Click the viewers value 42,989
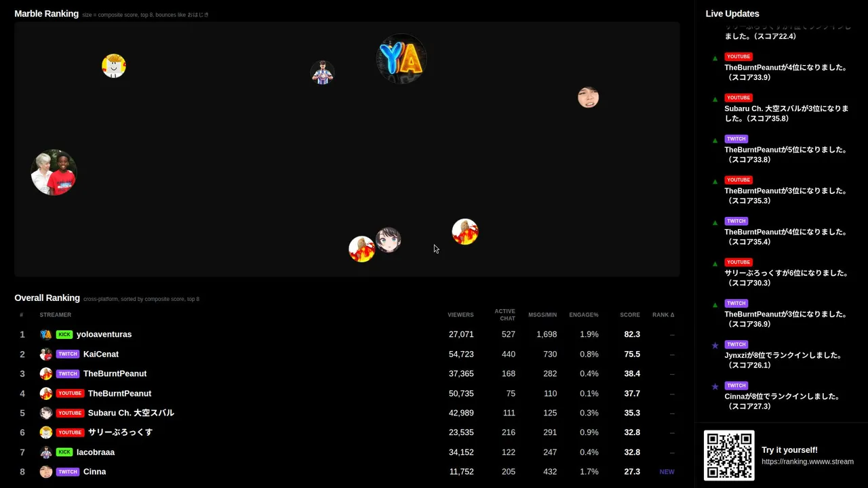 [x=461, y=413]
